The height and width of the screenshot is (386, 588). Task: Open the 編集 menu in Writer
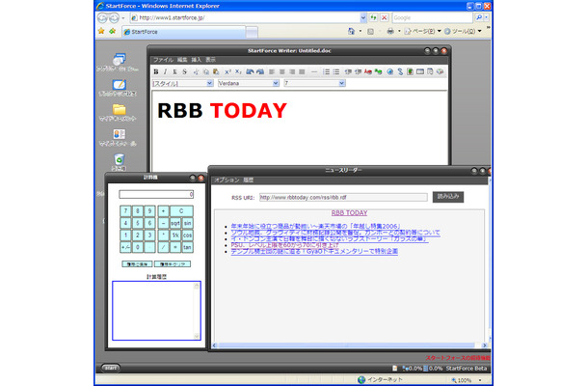pyautogui.click(x=182, y=60)
